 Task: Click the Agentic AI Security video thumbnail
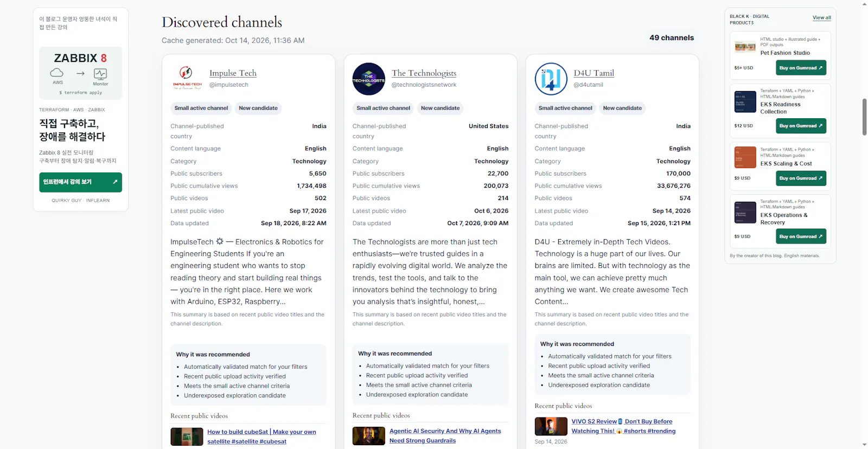(x=369, y=436)
